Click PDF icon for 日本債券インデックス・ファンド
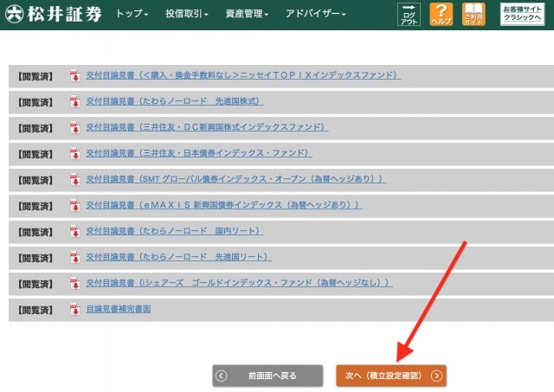The width and height of the screenshot is (554, 392). coord(74,154)
